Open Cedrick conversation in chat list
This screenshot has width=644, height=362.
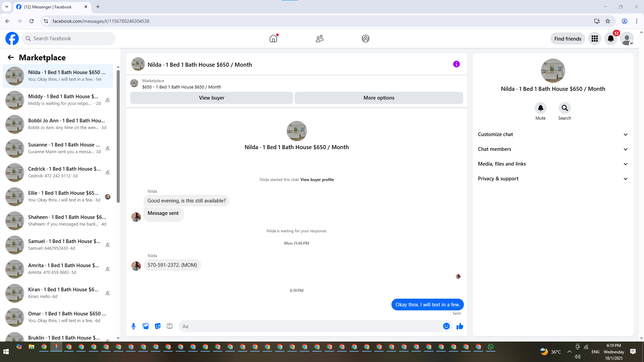pos(58,173)
